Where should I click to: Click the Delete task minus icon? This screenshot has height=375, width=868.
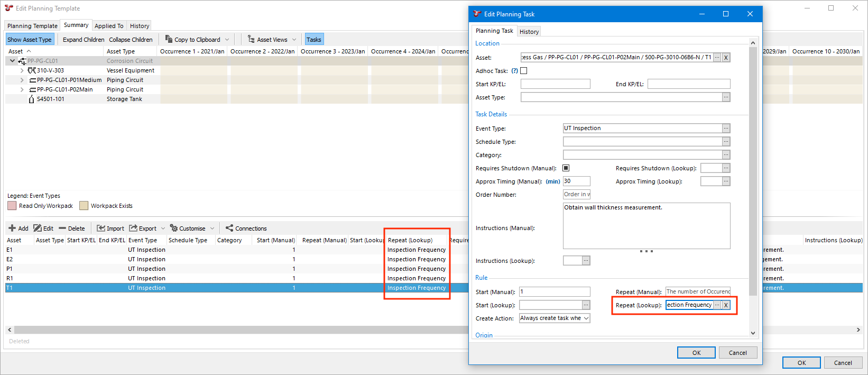pyautogui.click(x=62, y=228)
